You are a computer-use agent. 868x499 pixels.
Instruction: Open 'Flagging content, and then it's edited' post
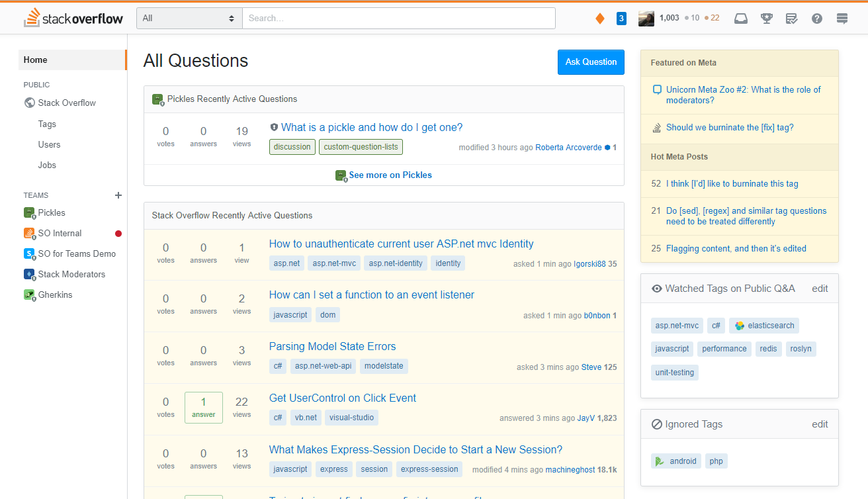tap(736, 249)
